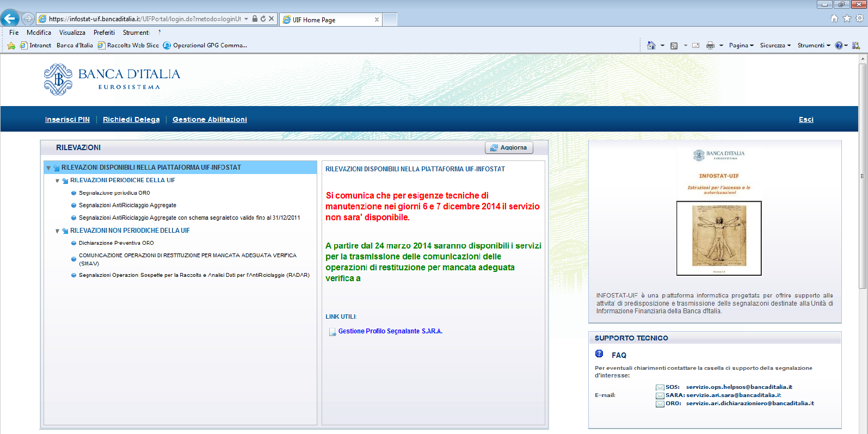Image resolution: width=868 pixels, height=434 pixels.
Task: Open Raccolta Web Slice favorite
Action: tap(128, 46)
